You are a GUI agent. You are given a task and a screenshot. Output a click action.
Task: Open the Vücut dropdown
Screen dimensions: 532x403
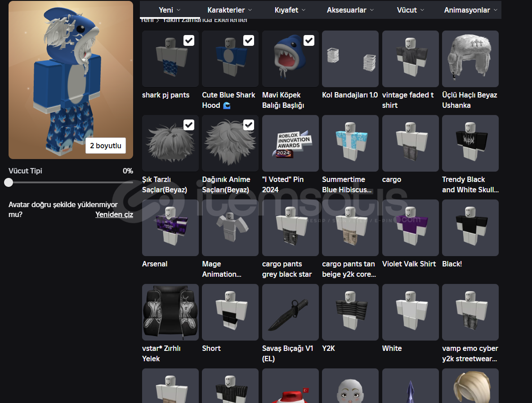click(x=411, y=10)
